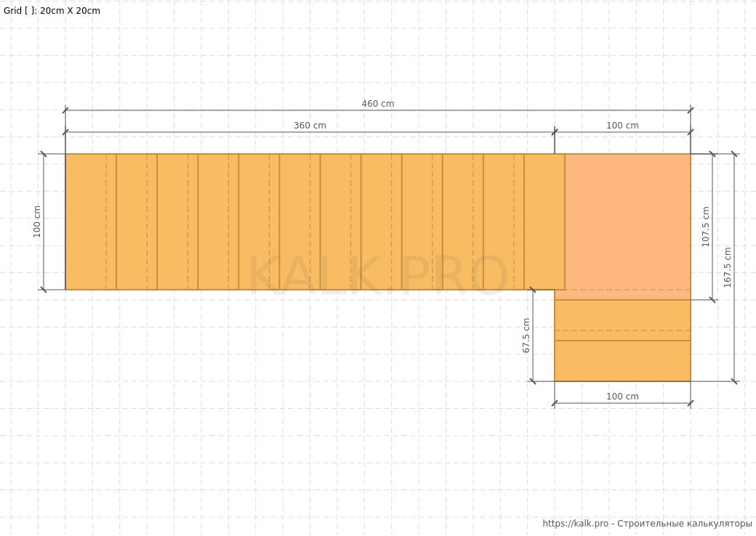
Task: Select the 460 cm total length label
Action: point(377,104)
